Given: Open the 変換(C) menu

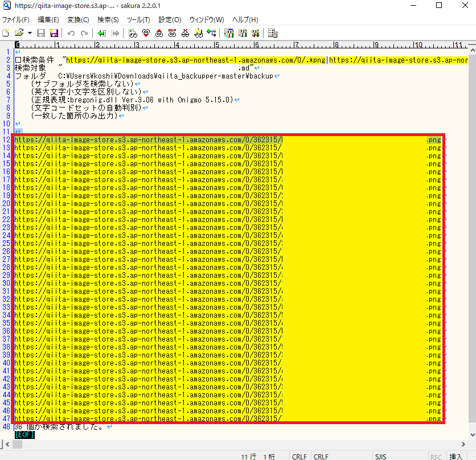Looking at the screenshot, I should pos(78,20).
